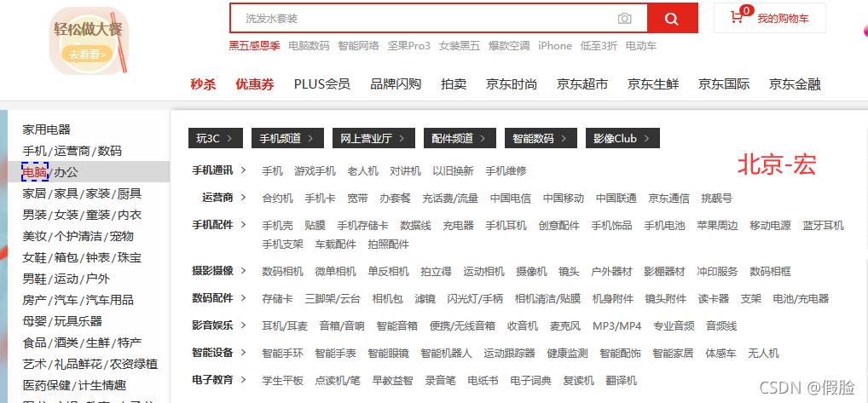The width and height of the screenshot is (868, 403).
Task: Click the 蓝牙耳机 link
Action: coord(823,225)
